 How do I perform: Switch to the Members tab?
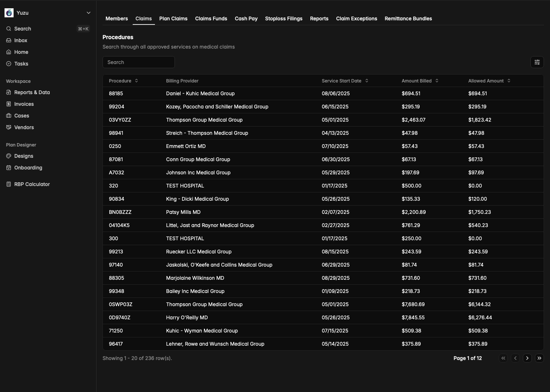coord(116,18)
